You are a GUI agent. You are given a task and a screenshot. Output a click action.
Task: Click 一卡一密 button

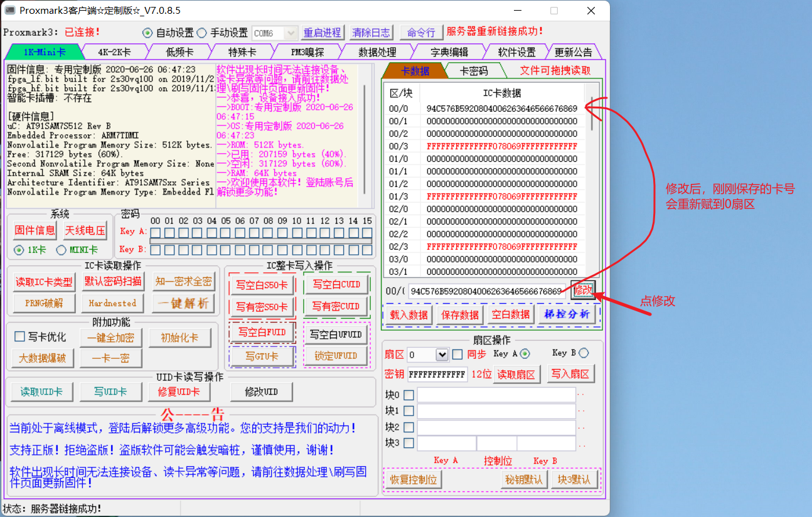(110, 358)
